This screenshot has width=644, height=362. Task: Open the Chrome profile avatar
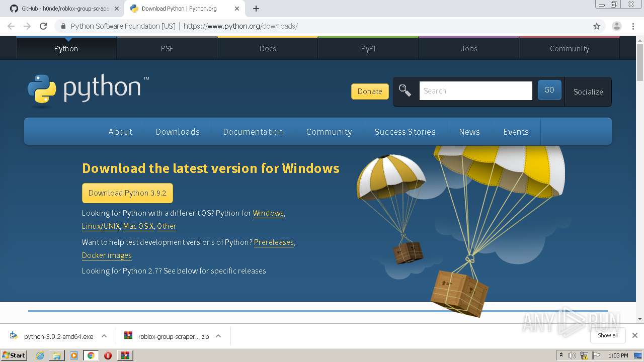coord(616,26)
